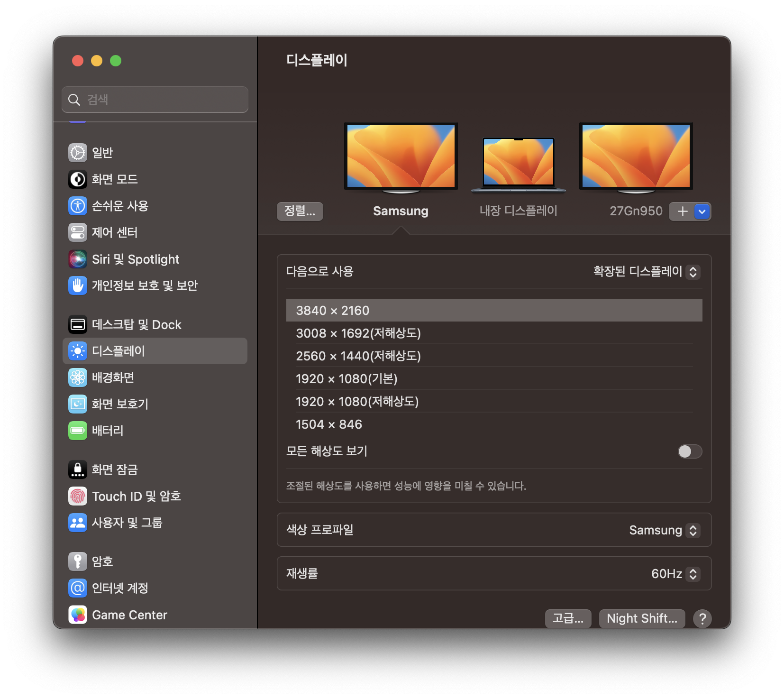The width and height of the screenshot is (784, 699).
Task: Select resolution 1920 × 1080(기본)
Action: [x=494, y=378]
